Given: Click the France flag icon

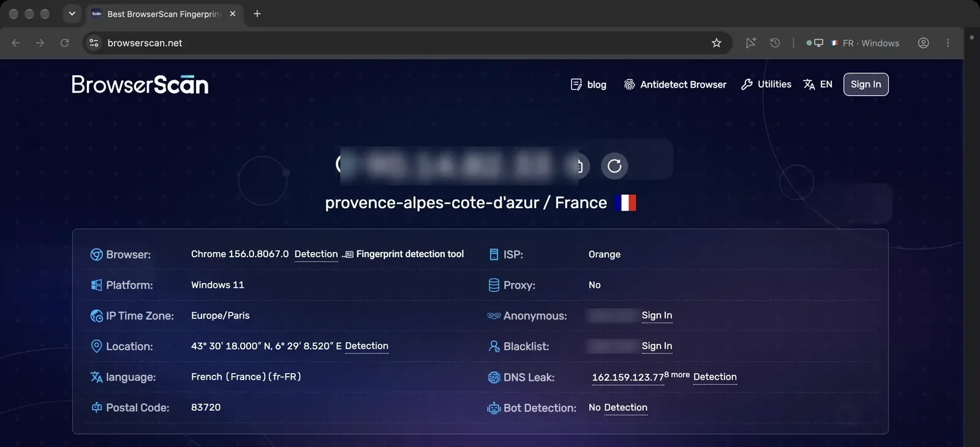Looking at the screenshot, I should click(x=625, y=203).
